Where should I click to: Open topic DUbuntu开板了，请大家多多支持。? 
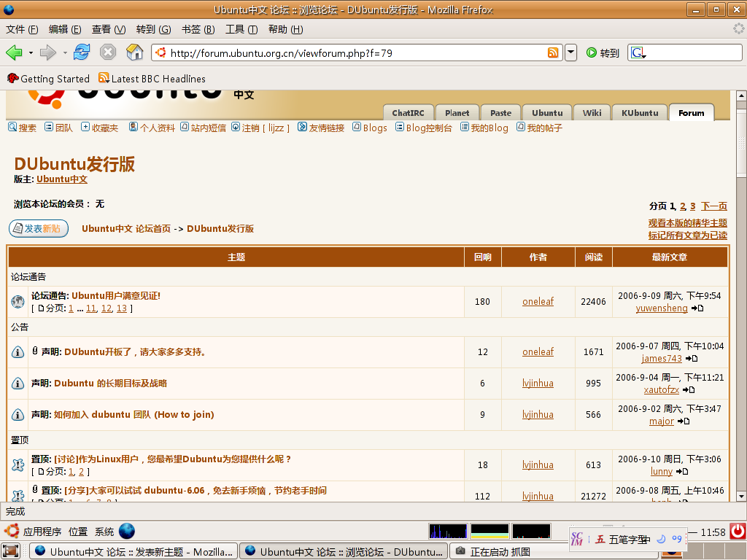(x=135, y=352)
